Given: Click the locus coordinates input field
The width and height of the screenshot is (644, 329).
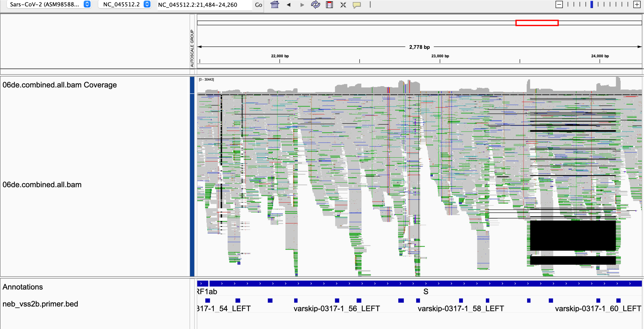Looking at the screenshot, I should [x=205, y=5].
